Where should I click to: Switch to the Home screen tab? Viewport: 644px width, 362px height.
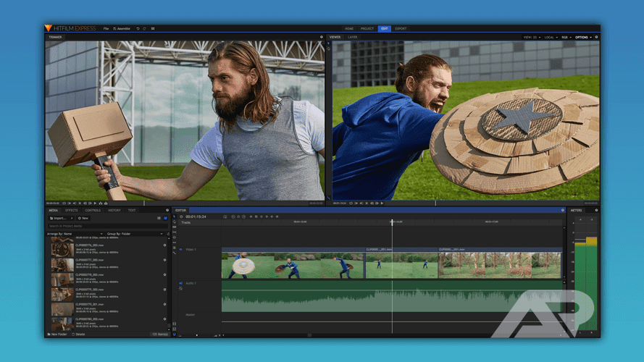349,29
